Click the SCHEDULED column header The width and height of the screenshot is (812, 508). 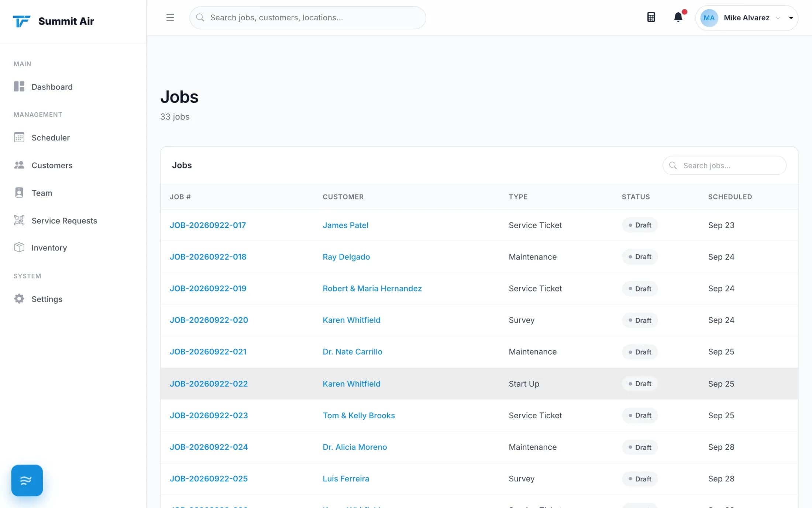coord(730,197)
